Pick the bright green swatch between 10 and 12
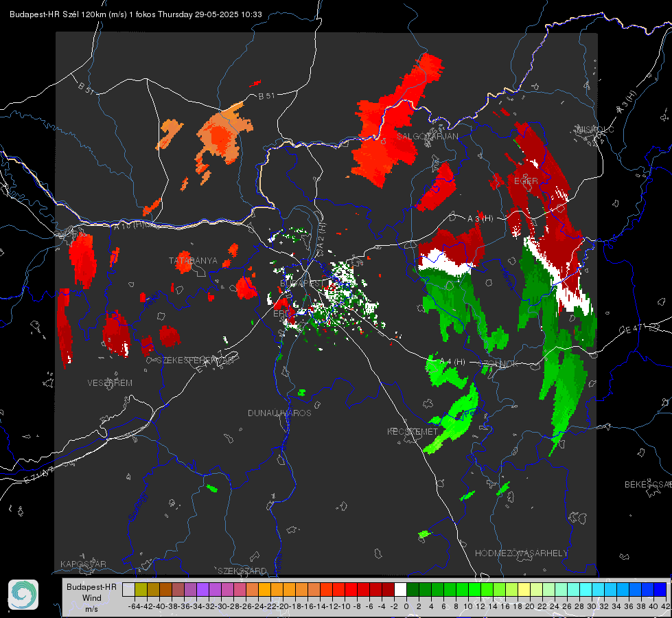 pyautogui.click(x=474, y=589)
